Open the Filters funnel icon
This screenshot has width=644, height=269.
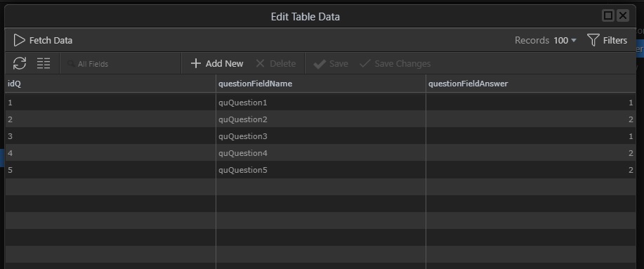593,40
